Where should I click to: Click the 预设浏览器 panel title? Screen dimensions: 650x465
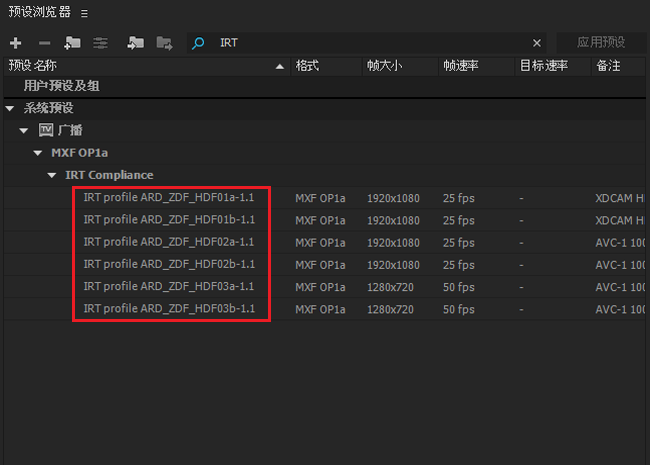(40, 12)
